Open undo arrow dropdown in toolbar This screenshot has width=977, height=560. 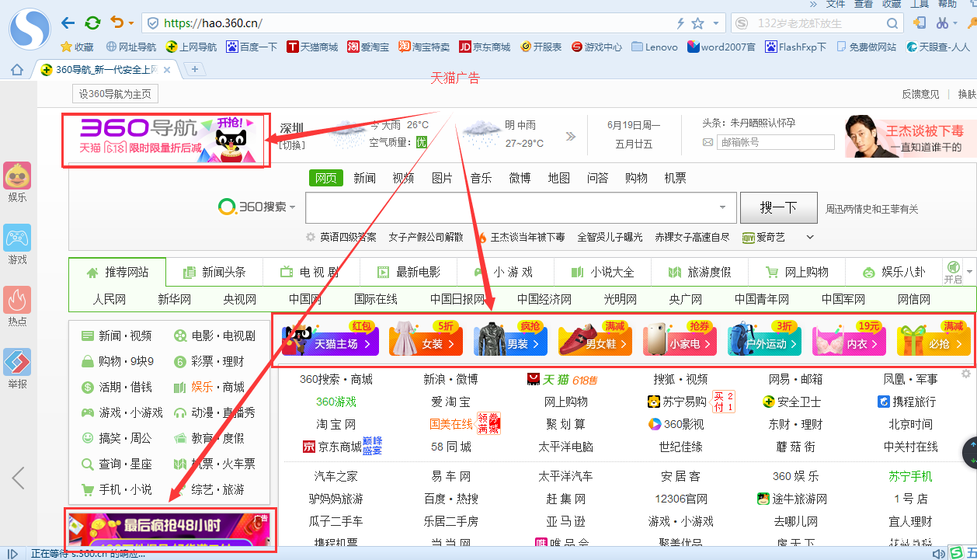(x=130, y=23)
